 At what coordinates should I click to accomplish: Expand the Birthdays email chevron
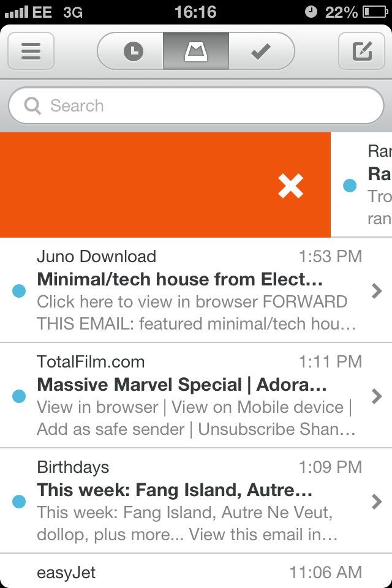point(377,502)
